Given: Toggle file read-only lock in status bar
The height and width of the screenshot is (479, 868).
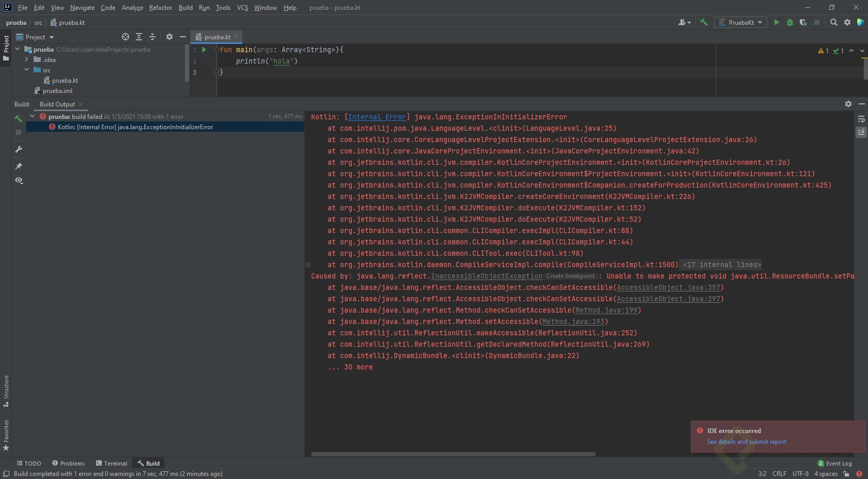Looking at the screenshot, I should point(846,474).
